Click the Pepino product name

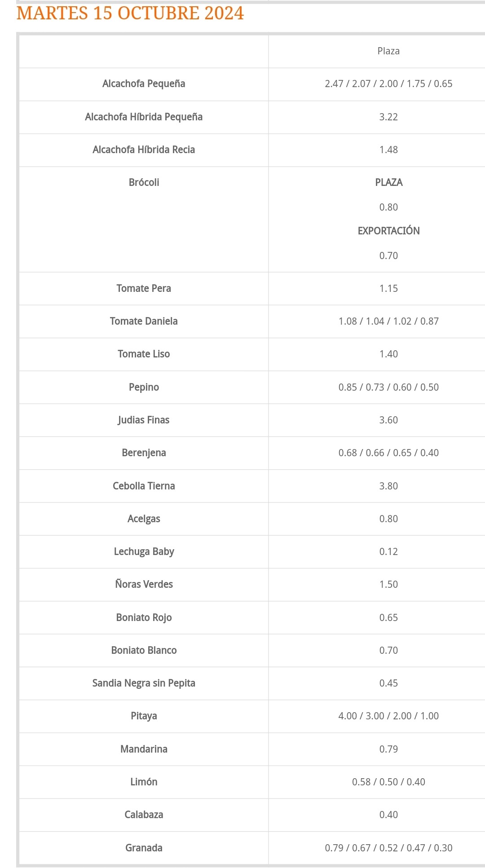click(144, 388)
